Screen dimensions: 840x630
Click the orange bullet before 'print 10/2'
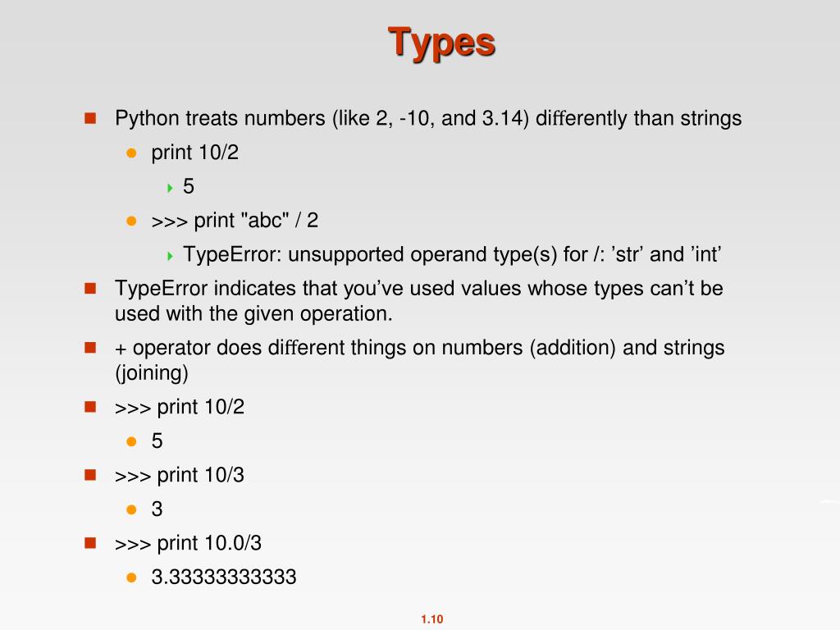click(x=131, y=153)
